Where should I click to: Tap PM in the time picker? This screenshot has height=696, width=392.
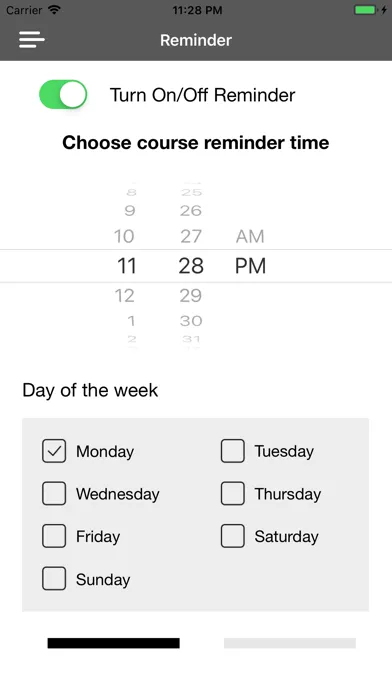click(x=250, y=266)
